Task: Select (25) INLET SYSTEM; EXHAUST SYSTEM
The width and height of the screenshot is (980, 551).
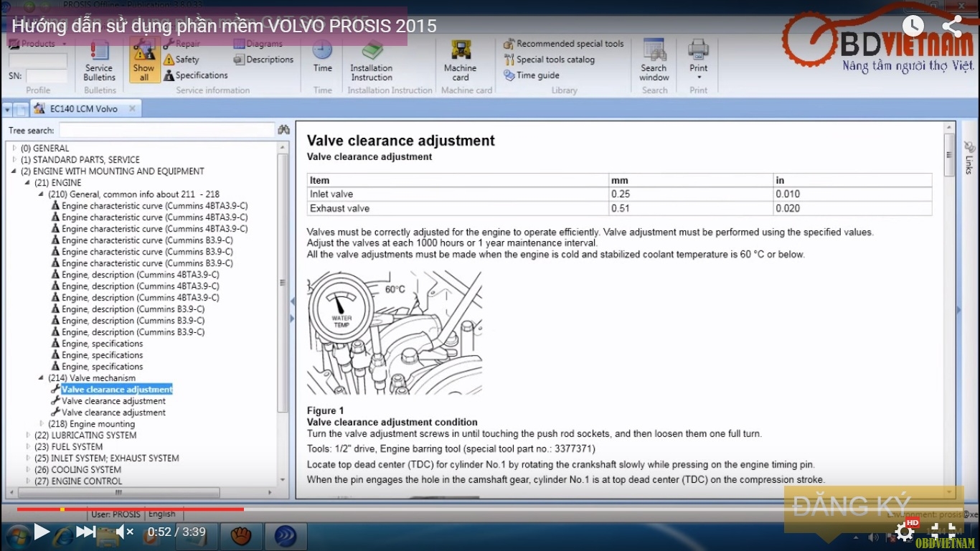Action: pos(106,458)
